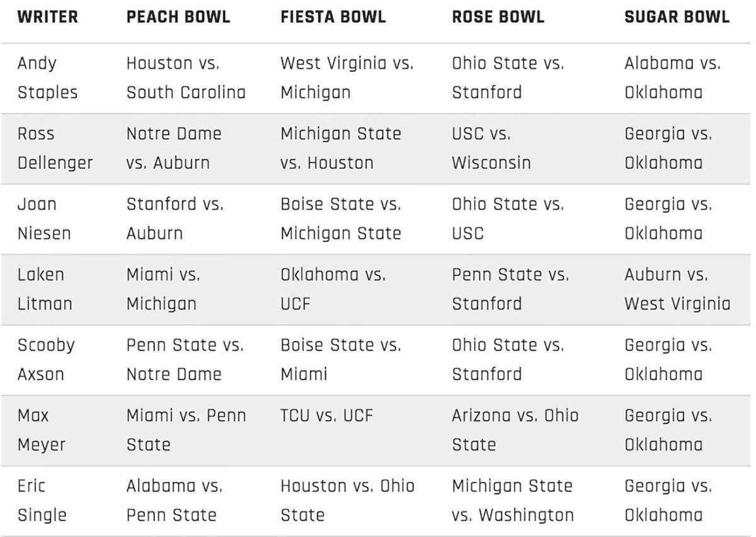
Task: Select writer name Ross Dellenger
Action: pos(55,148)
